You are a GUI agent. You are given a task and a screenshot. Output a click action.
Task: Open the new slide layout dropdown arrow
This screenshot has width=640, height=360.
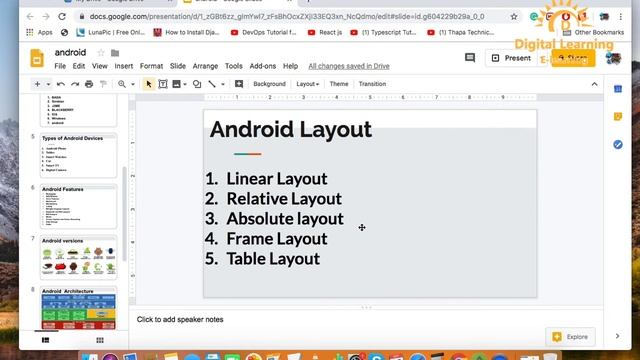coord(48,84)
